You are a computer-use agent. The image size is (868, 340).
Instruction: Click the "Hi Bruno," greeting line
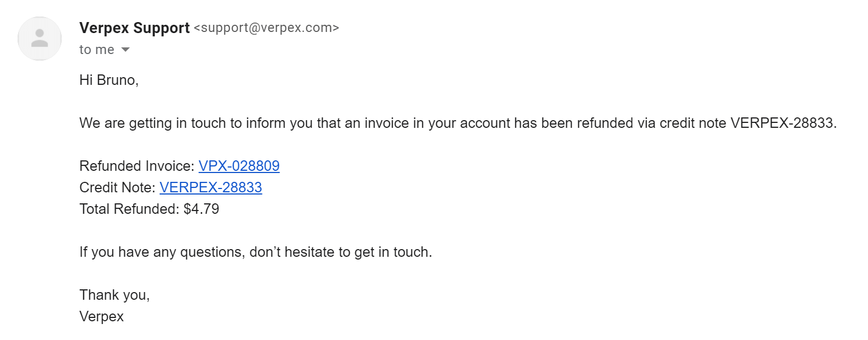click(x=109, y=80)
